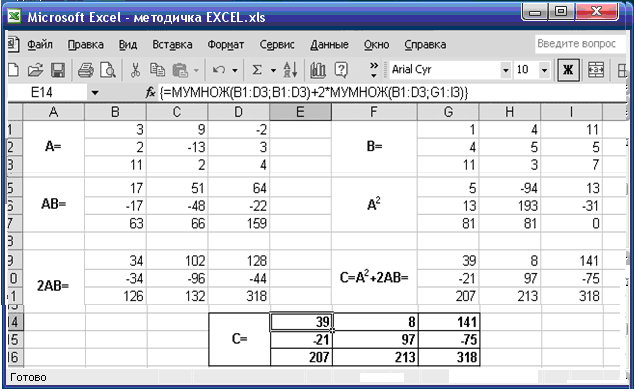636x391 pixels.
Task: Open the font size 10 dropdown
Action: [x=545, y=70]
